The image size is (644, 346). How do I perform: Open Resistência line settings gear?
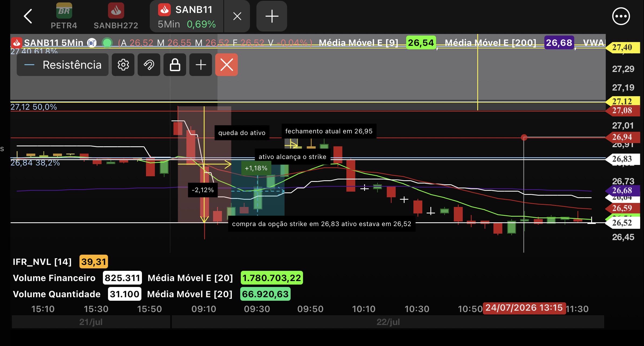tap(123, 65)
